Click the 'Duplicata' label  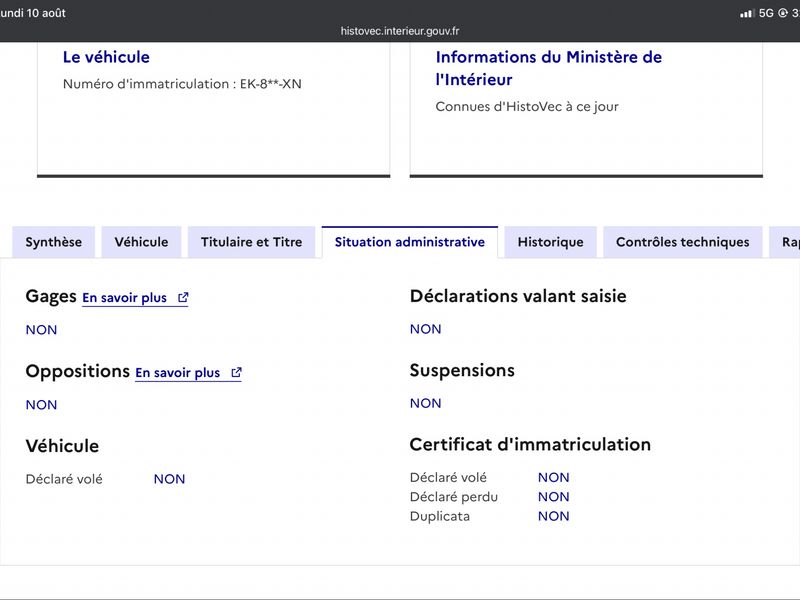tap(440, 516)
